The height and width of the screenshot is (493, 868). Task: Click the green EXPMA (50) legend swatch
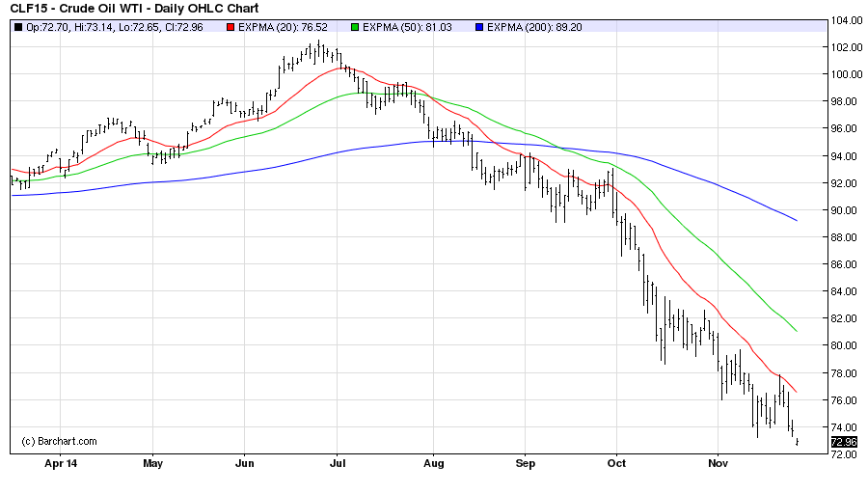pos(356,26)
